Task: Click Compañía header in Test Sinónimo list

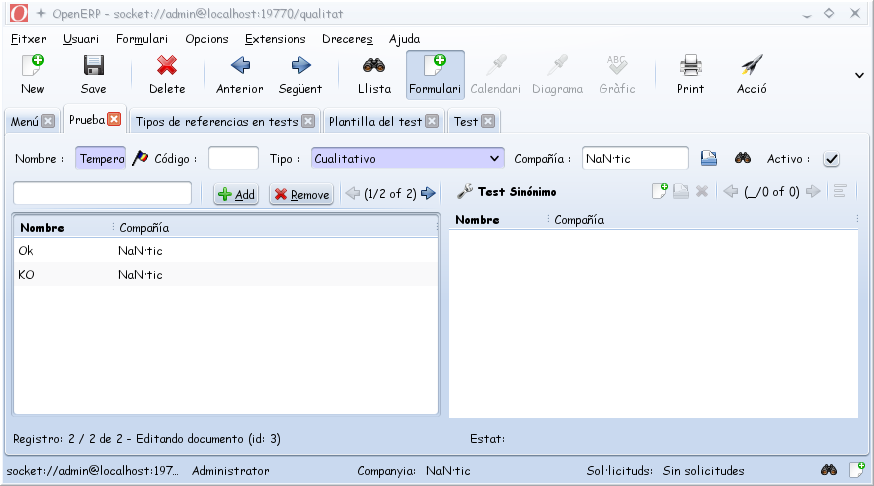Action: (x=703, y=220)
